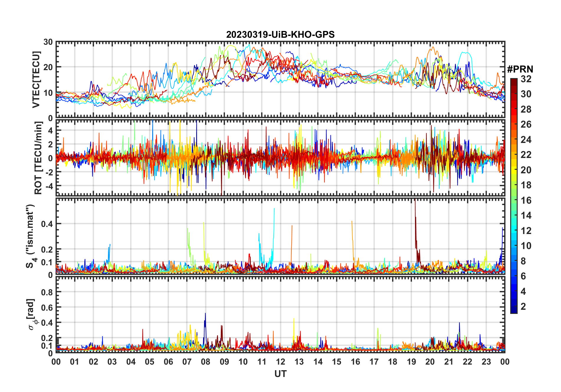
Task: Select the "VTEC[TECU]" y-axis label
Action: pos(36,80)
